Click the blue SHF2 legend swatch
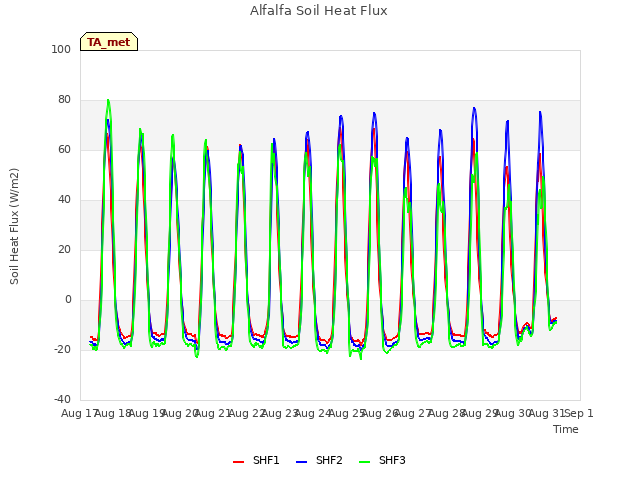This screenshot has width=640, height=480. pos(301,462)
